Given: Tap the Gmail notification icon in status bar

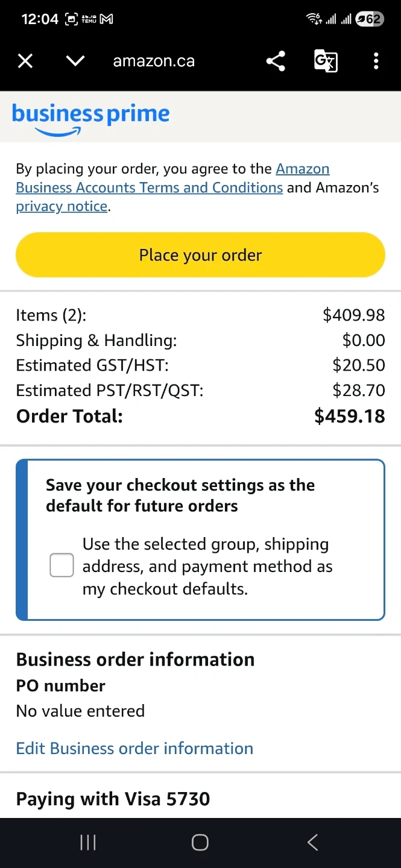Looking at the screenshot, I should pyautogui.click(x=106, y=19).
